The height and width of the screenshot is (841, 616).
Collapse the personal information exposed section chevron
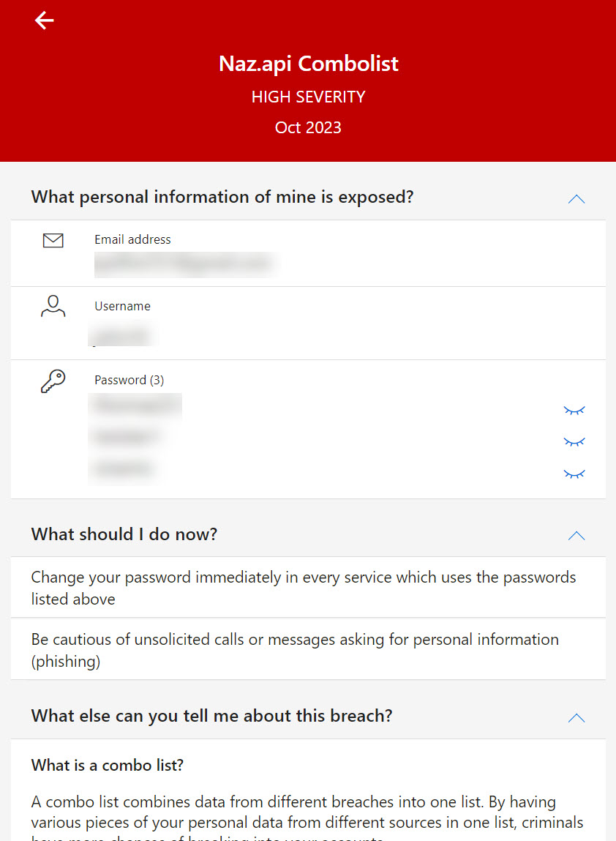(576, 198)
